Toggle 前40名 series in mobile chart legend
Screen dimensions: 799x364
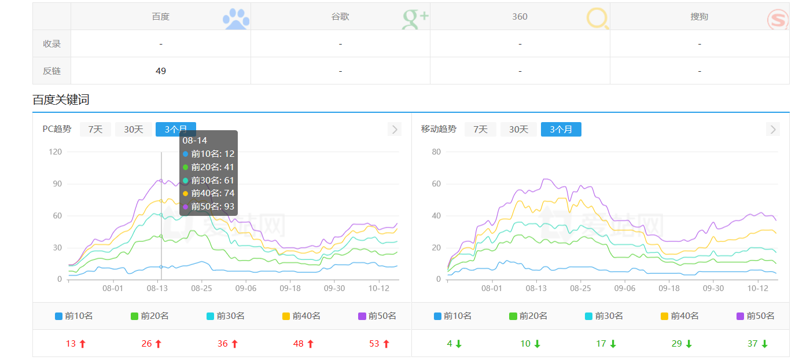[x=680, y=316]
